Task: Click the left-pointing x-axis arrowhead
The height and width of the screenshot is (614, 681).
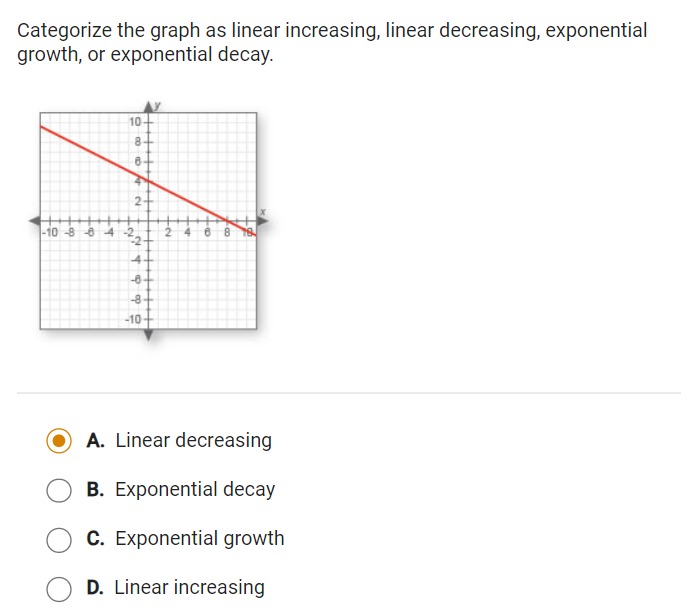Action: 34,221
